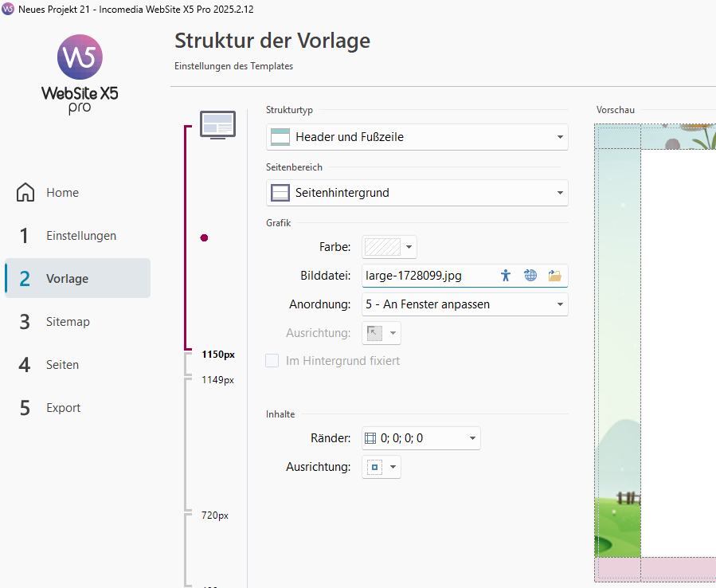Click the desktop viewport monitor icon
716x588 pixels.
217,125
